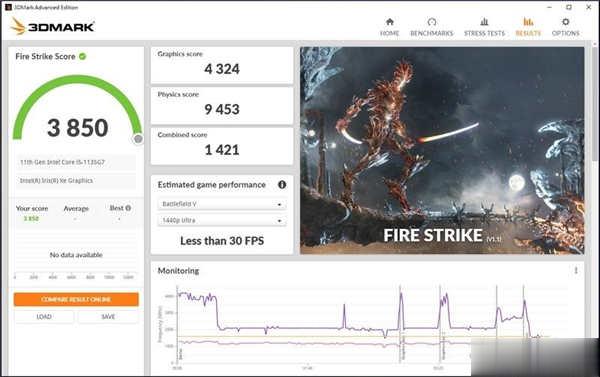The image size is (600, 377).
Task: Click the LOAD button
Action: pos(44,317)
